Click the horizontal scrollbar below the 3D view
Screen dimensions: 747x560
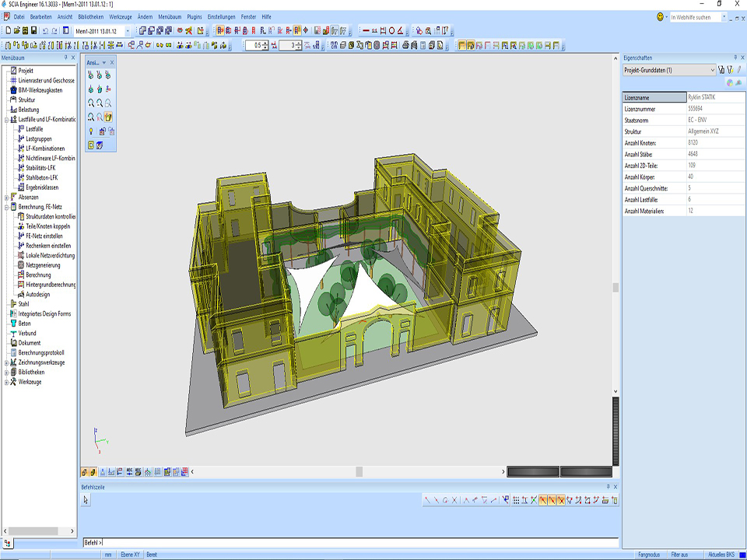click(358, 471)
